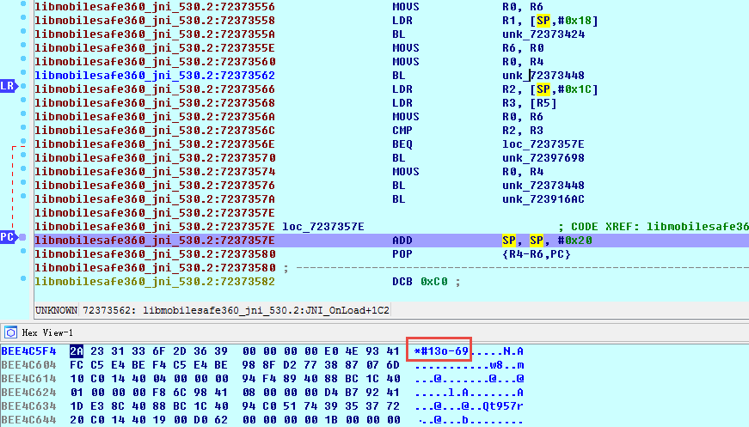This screenshot has width=749, height=427.
Task: Click the hex address BEE4C614
Action: click(29, 379)
